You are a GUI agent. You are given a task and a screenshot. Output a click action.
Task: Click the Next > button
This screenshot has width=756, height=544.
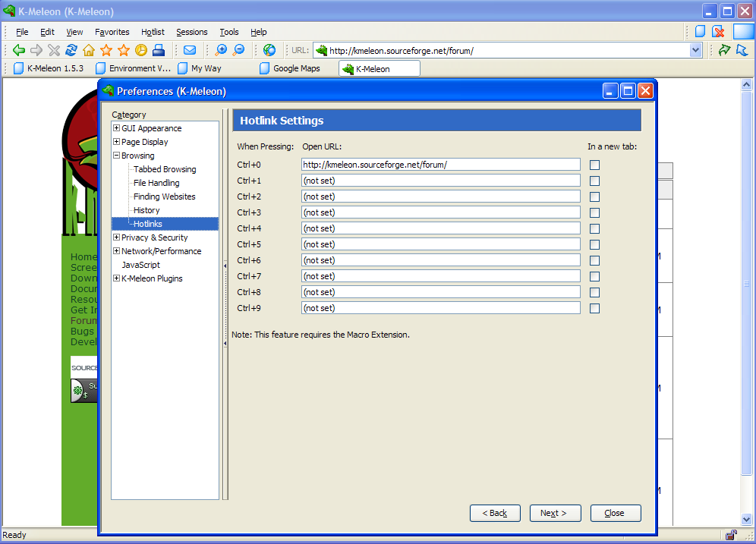coord(554,513)
